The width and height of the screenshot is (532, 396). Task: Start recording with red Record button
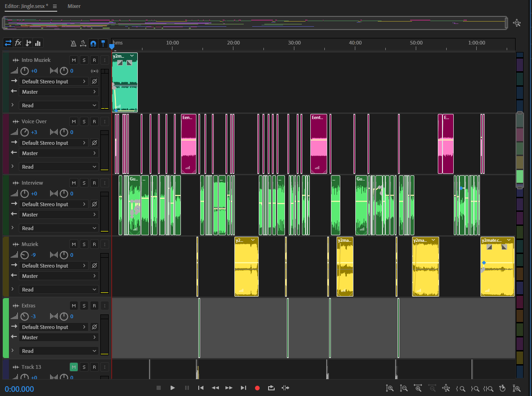(x=257, y=388)
